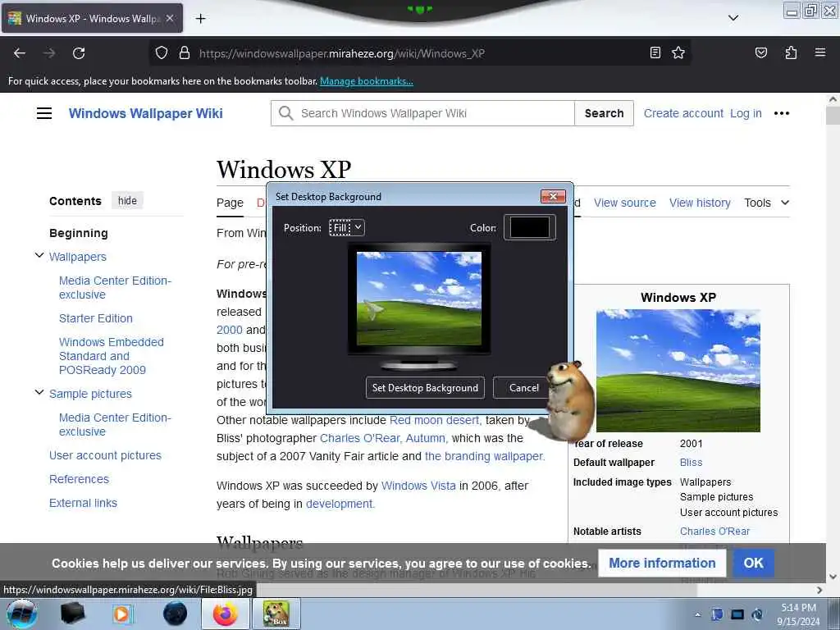
Task: Switch to Firefox on the taskbar
Action: [226, 614]
